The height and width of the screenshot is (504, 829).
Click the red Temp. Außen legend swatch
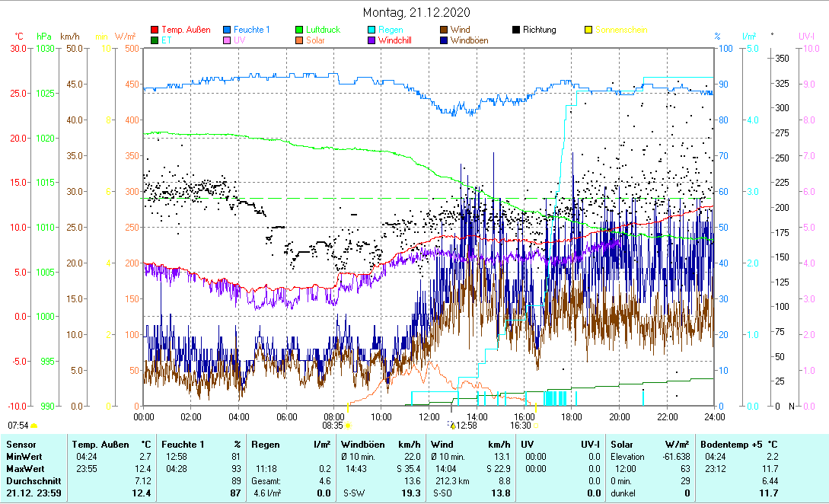coord(155,30)
